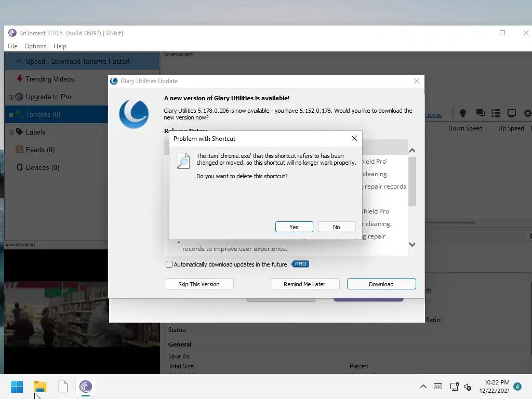Screen dimensions: 532x399
Task: Click the network tray icon
Action: (x=454, y=387)
